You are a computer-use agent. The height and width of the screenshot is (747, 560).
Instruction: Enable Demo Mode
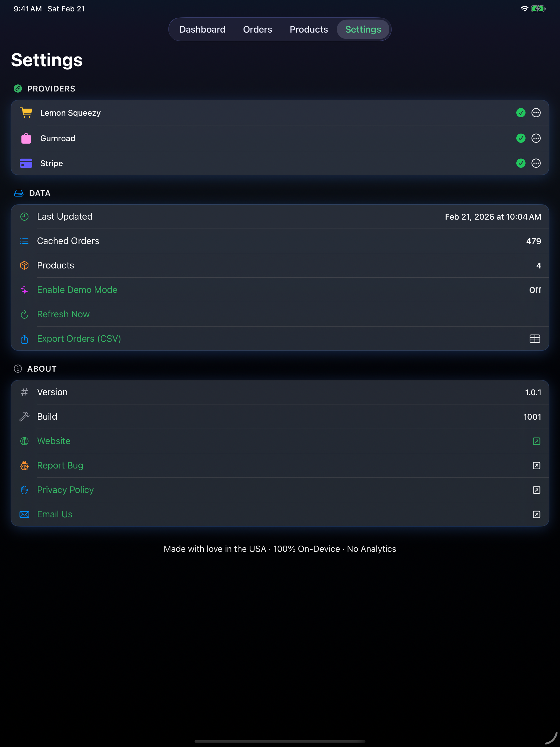click(x=77, y=290)
